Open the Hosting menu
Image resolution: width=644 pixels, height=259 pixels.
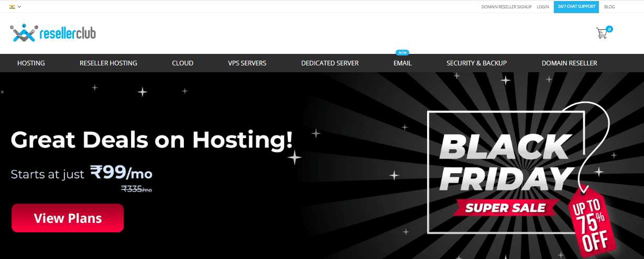31,63
